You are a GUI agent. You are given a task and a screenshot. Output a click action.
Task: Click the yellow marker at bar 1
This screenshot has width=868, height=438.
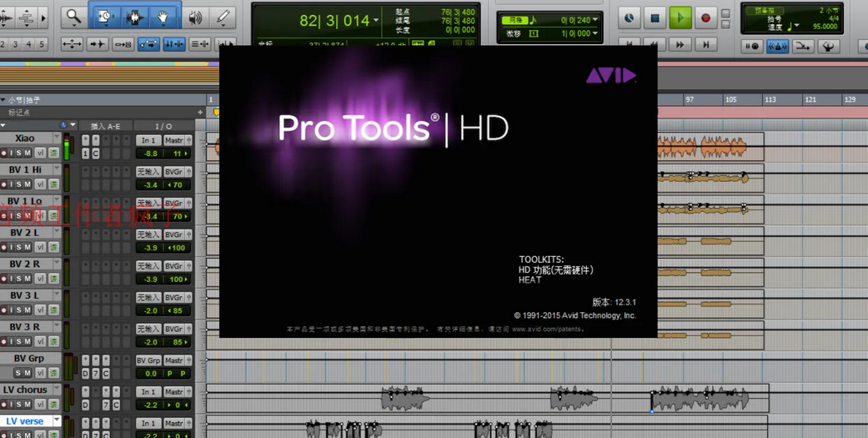(217, 112)
